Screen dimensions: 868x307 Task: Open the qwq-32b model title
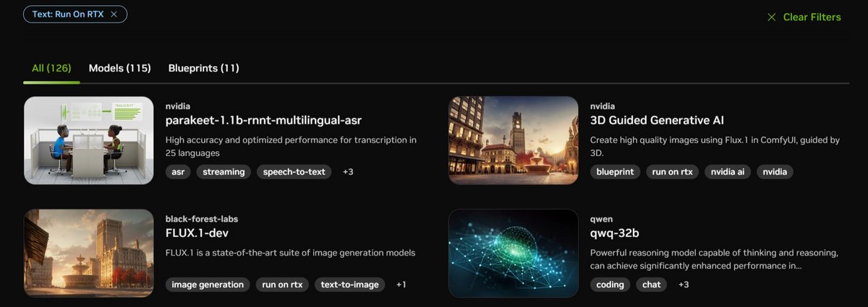click(615, 233)
